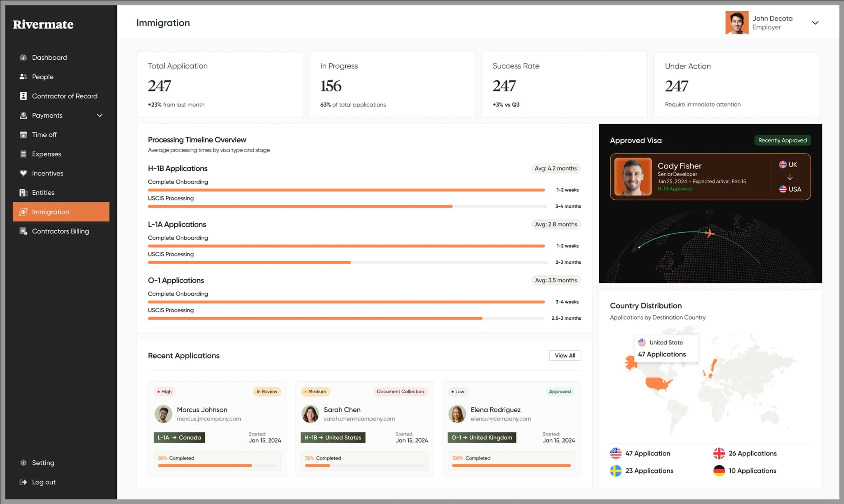Viewport: 844px width, 504px height.
Task: Open the Payments section in the sidebar
Action: click(46, 115)
